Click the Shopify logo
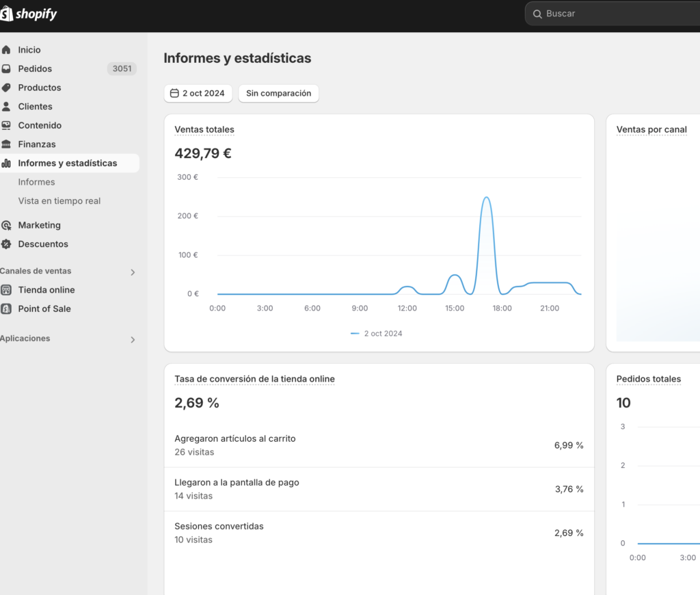Viewport: 700px width, 595px height. click(x=29, y=14)
